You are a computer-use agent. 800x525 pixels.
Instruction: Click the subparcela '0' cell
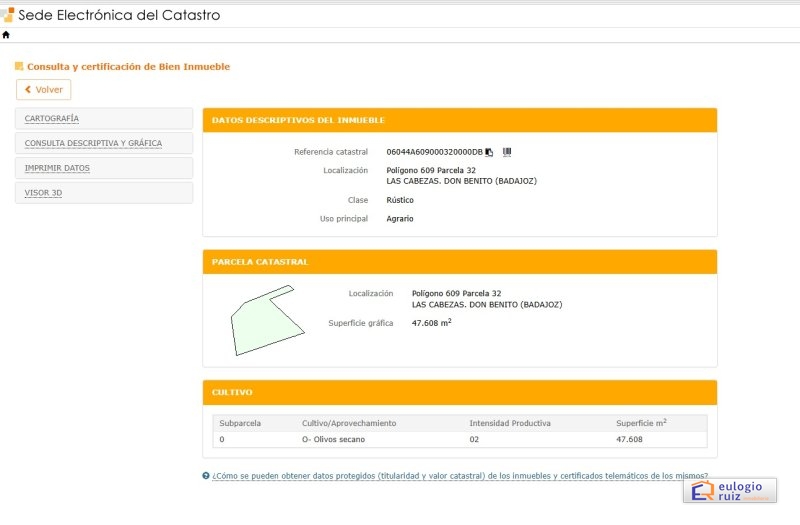coord(222,439)
